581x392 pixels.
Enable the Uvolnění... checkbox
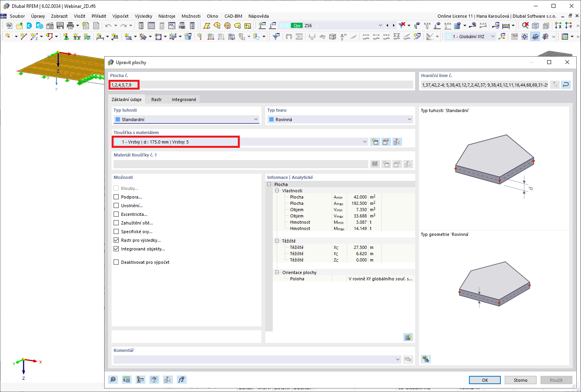[x=116, y=206]
